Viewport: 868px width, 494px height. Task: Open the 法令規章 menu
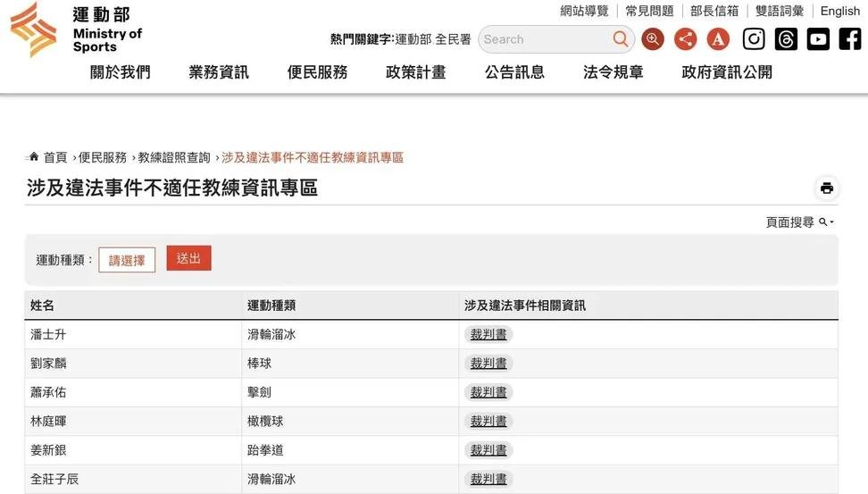[613, 72]
